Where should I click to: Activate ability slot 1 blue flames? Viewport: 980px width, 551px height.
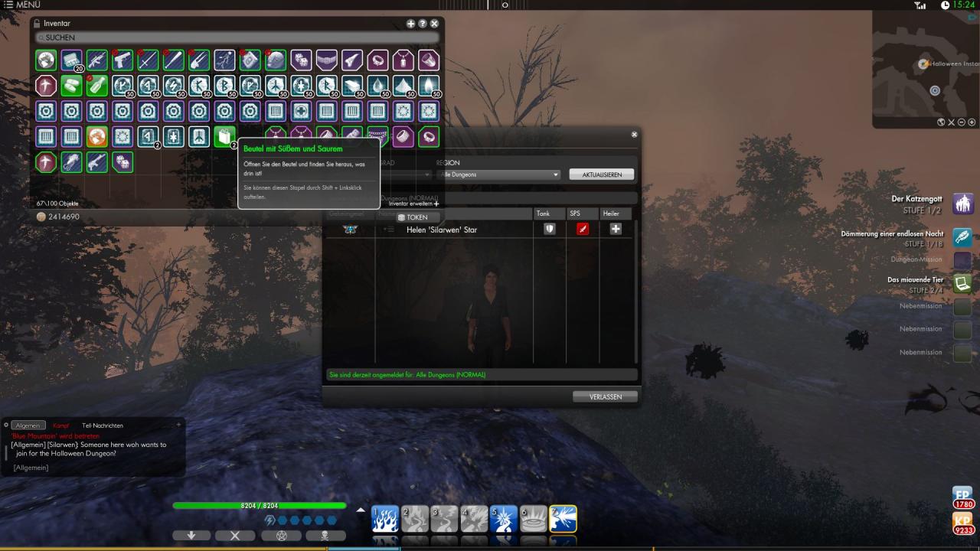(x=384, y=519)
